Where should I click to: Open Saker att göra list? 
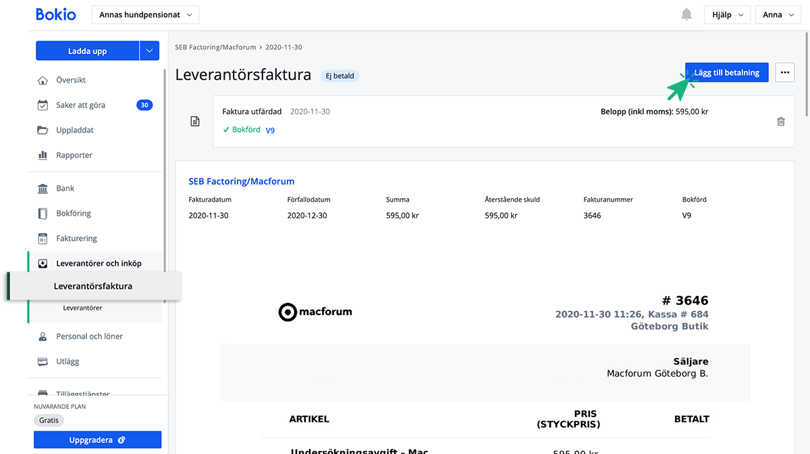[x=81, y=105]
